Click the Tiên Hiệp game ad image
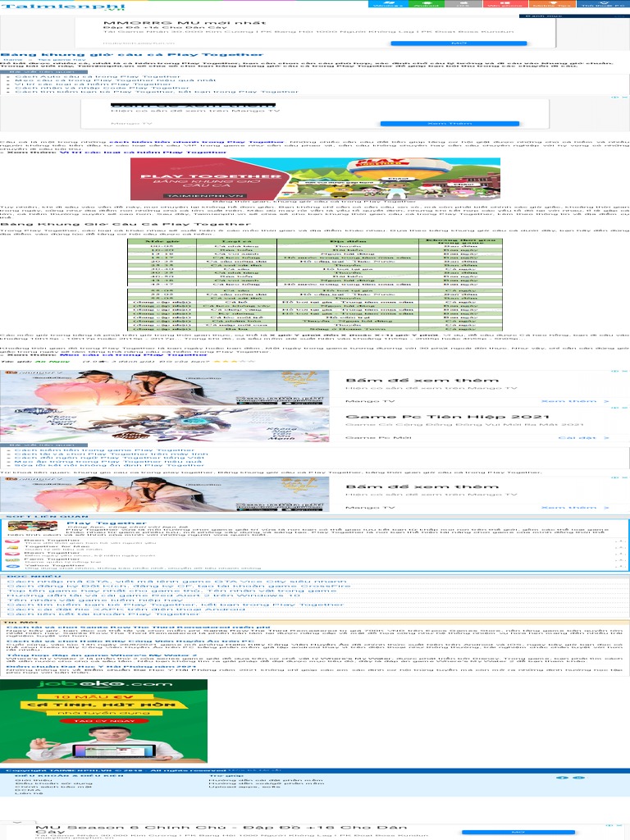This screenshot has width=630, height=840. tap(164, 424)
